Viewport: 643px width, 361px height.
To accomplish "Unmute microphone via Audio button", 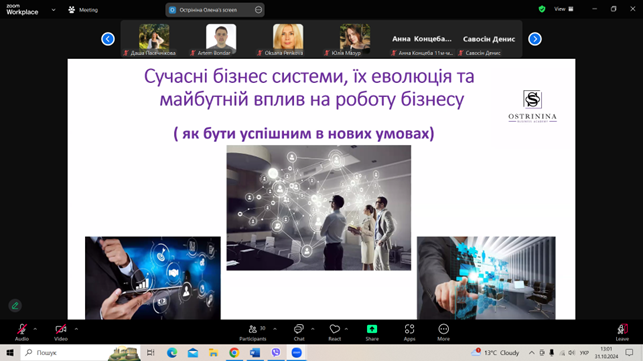I will click(x=22, y=332).
